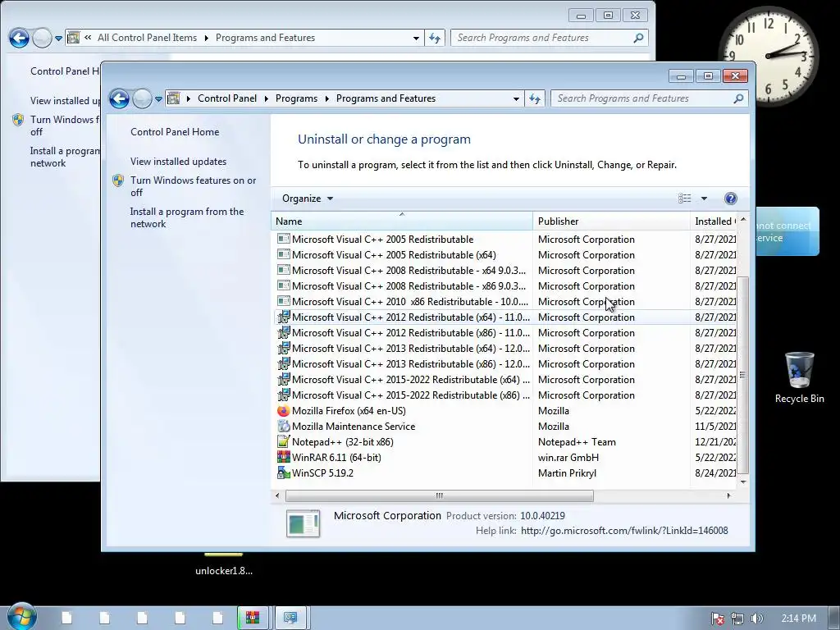Click Martin Prikryl publisher cell
The width and height of the screenshot is (840, 630).
[567, 473]
